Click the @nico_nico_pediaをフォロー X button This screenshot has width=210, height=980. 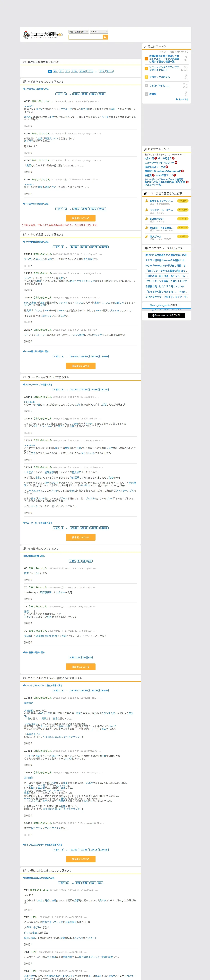point(166,315)
